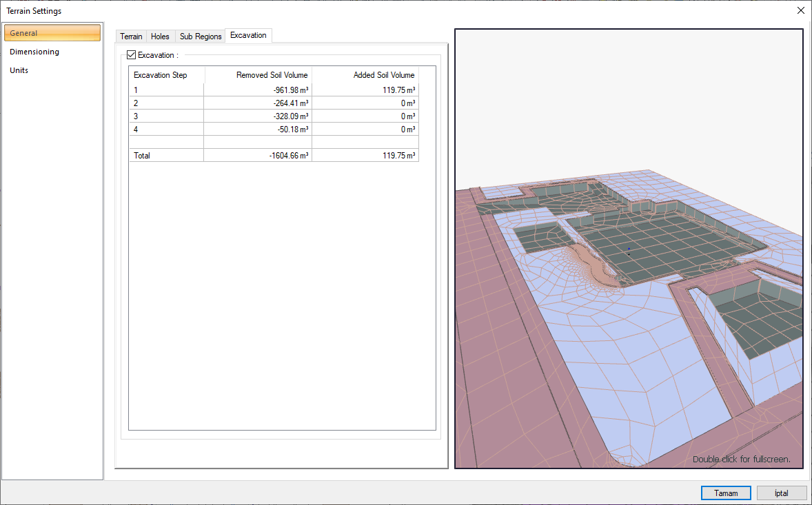Select the Excavation tab
Screen dimensions: 812x505
coord(247,36)
